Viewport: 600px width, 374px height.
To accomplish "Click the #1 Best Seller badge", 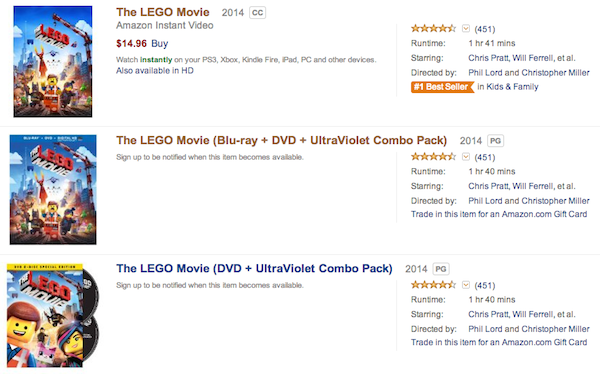I will (442, 87).
